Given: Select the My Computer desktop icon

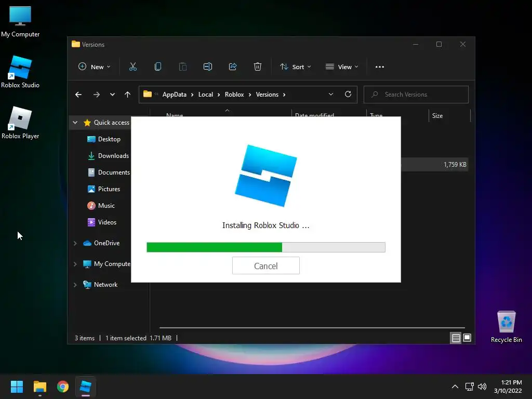Looking at the screenshot, I should pyautogui.click(x=20, y=21).
